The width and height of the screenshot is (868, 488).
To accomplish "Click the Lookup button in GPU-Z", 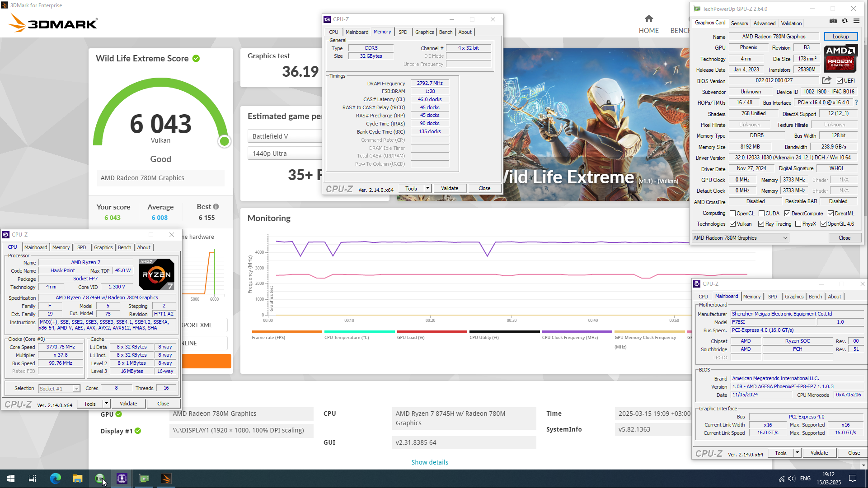I will tap(840, 37).
